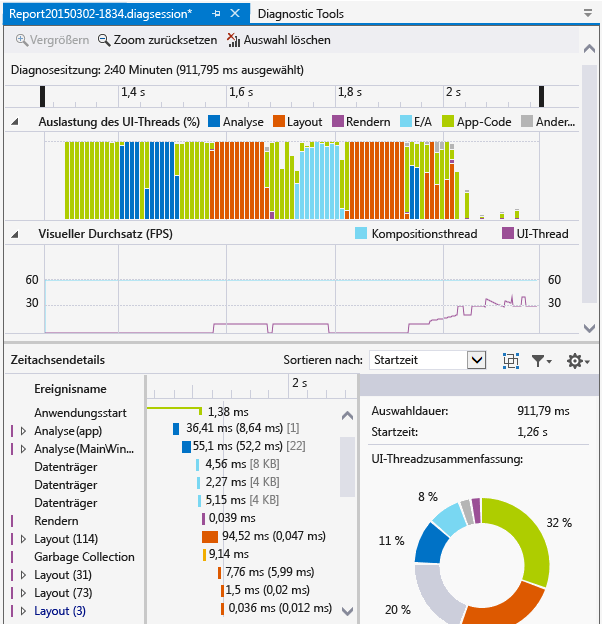Screen dimensions: 602x624
Task: Open the filter events funnel icon
Action: [x=540, y=360]
